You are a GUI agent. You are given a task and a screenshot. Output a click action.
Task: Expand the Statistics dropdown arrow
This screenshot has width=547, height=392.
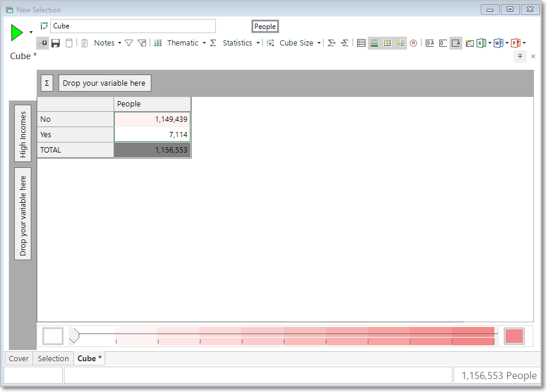[258, 43]
